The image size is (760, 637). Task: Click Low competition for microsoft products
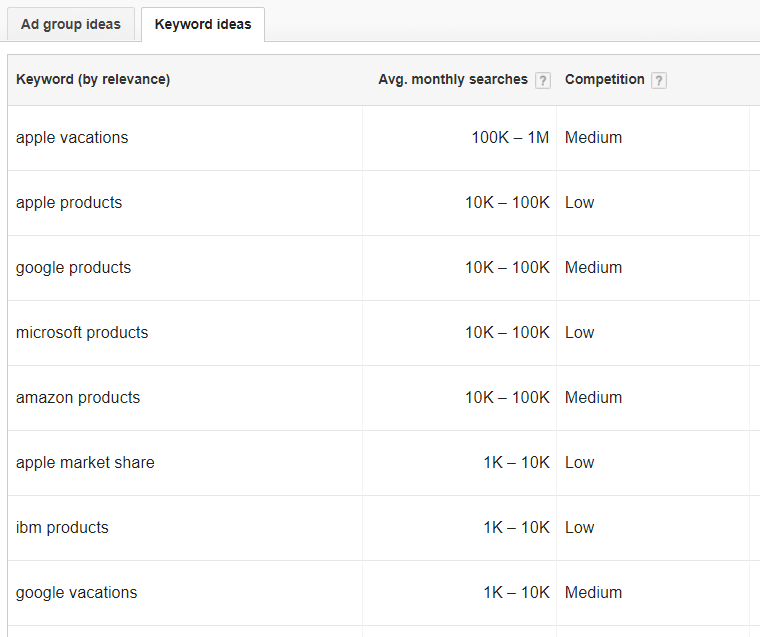[x=580, y=333]
